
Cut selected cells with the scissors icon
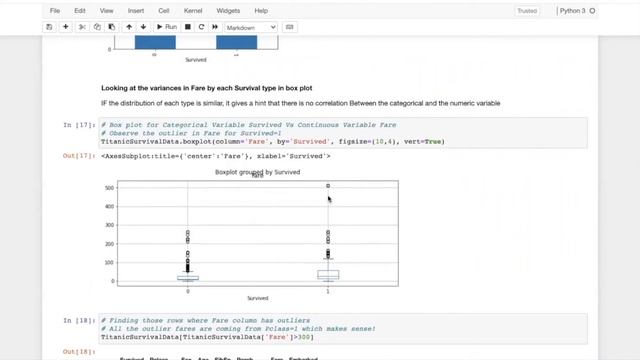(x=82, y=27)
